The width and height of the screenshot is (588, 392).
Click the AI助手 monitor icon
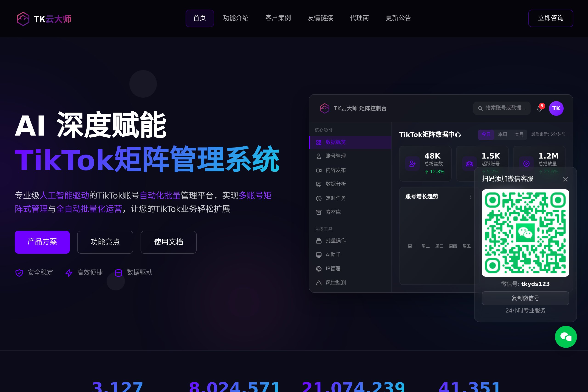coord(319,255)
